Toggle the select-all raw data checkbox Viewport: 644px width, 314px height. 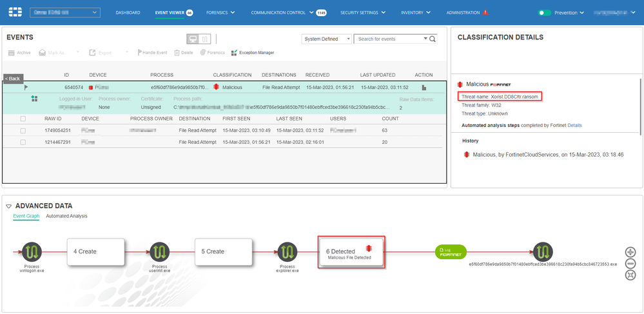[x=23, y=119]
